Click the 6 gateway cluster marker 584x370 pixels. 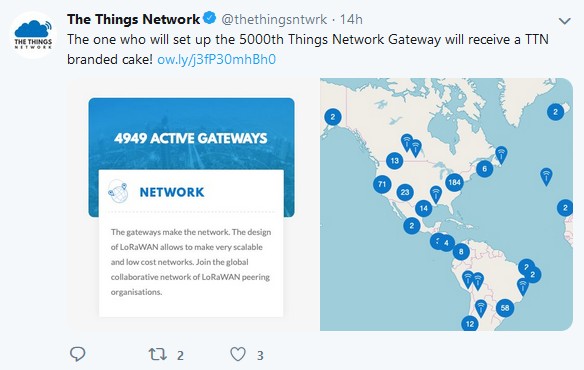coord(484,169)
